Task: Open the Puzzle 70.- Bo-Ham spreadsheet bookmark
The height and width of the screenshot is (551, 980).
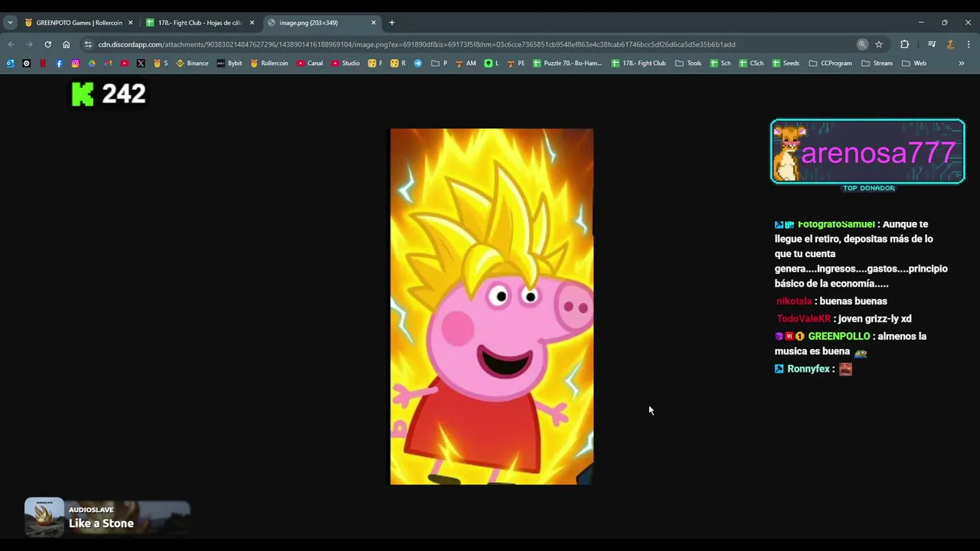Action: 567,64
